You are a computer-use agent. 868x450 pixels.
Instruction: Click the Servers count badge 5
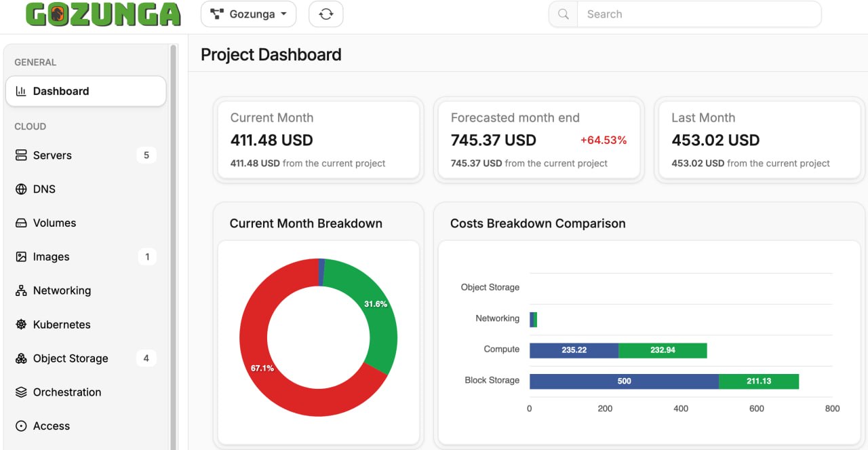click(146, 155)
